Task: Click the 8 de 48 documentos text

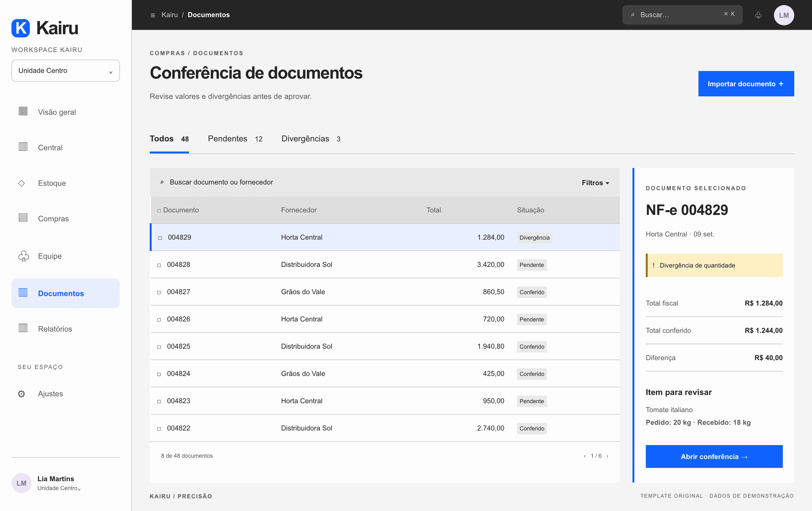Action: click(187, 456)
